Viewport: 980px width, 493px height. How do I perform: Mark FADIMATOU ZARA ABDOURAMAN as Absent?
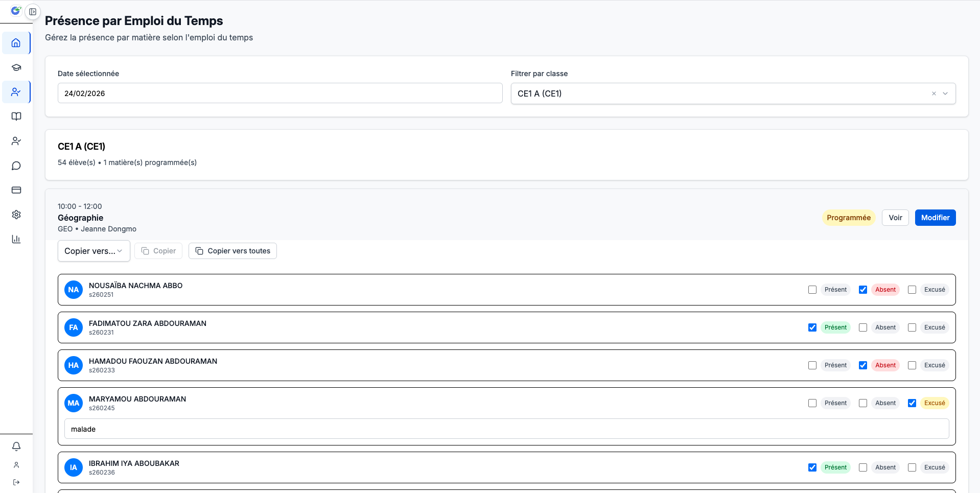coord(863,327)
